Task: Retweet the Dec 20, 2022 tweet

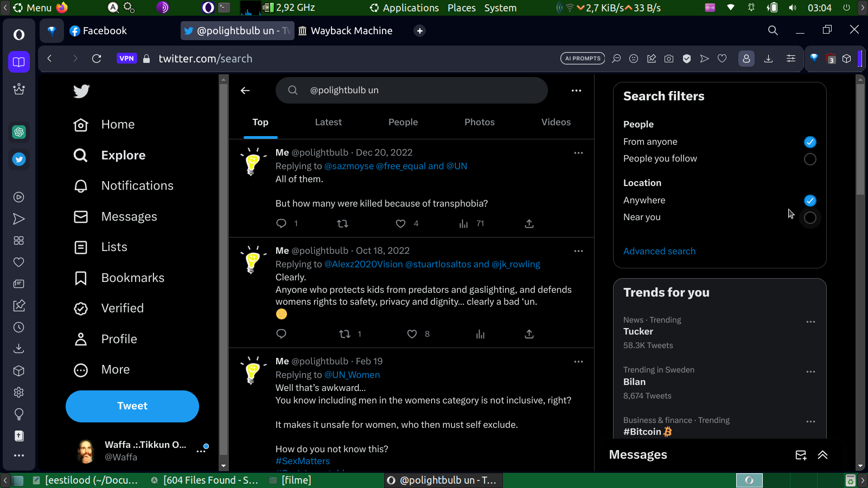Action: coord(342,223)
